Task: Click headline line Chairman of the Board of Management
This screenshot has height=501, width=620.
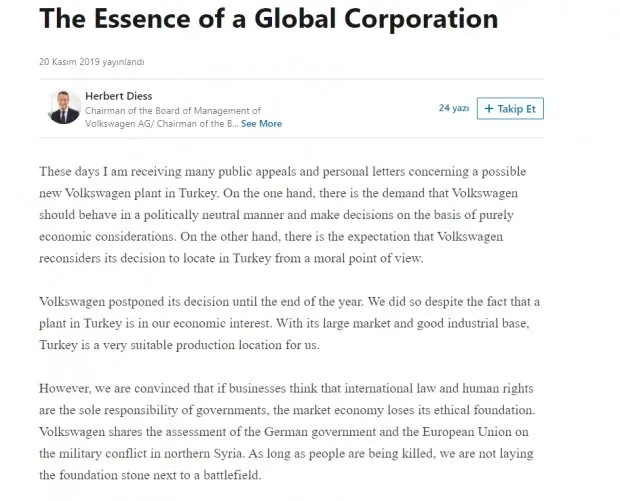Action: 173,111
